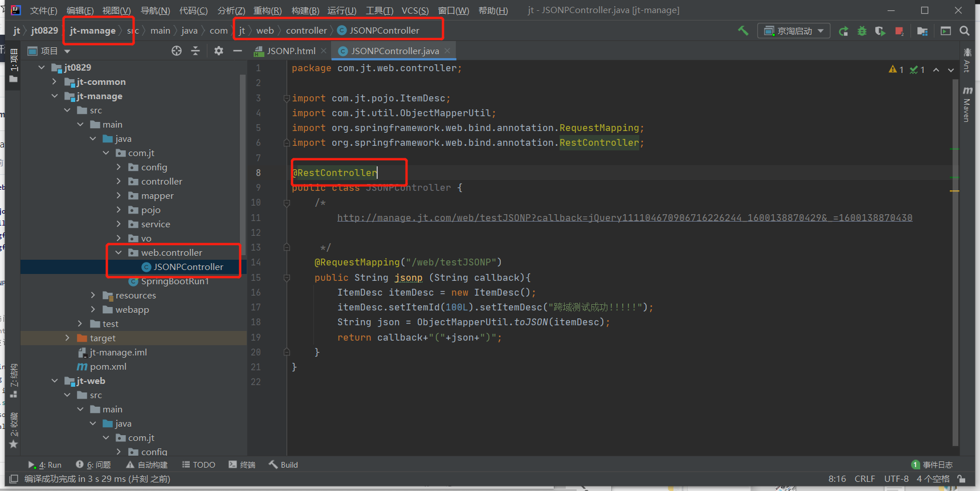
Task: Collapse the jt0829 root node
Action: (42, 67)
